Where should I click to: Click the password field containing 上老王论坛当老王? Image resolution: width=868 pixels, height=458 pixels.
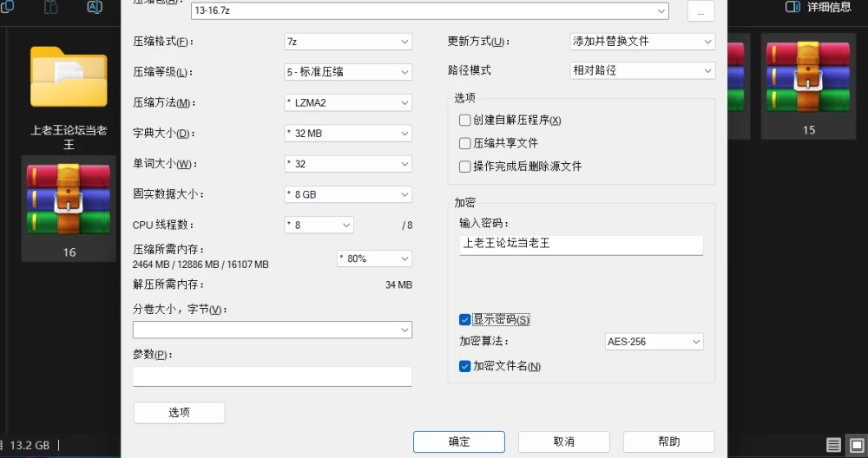click(x=582, y=245)
